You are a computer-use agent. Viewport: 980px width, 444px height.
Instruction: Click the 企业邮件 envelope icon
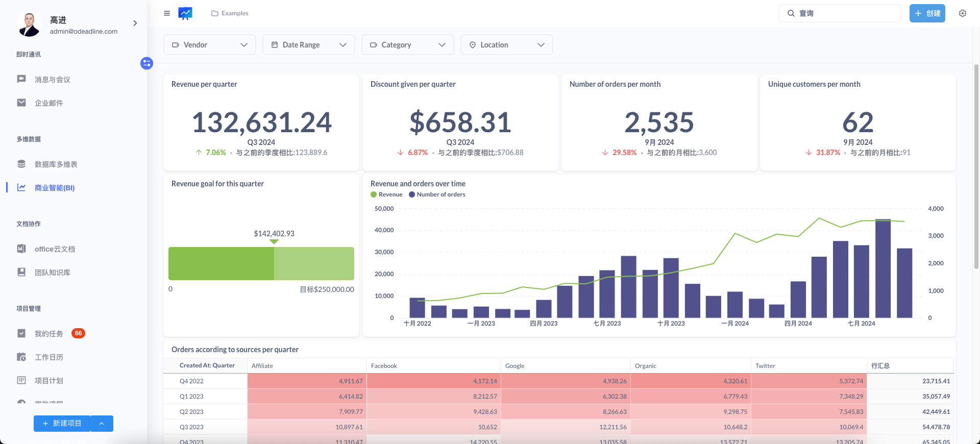tap(21, 103)
